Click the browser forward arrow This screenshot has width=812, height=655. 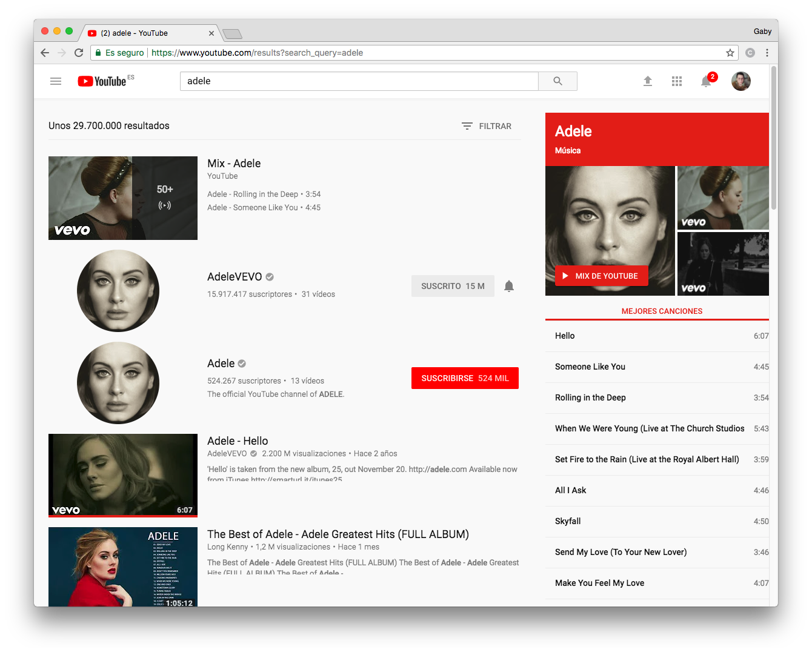click(62, 53)
